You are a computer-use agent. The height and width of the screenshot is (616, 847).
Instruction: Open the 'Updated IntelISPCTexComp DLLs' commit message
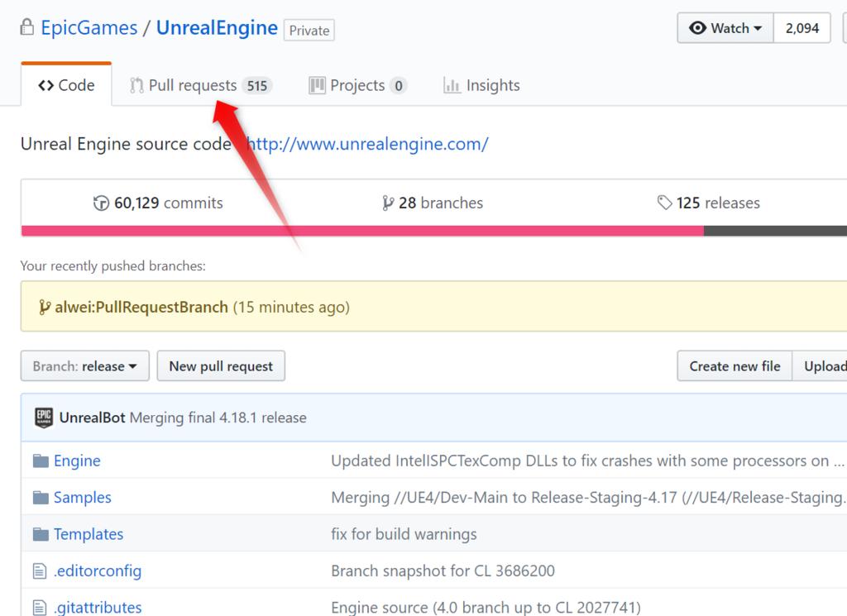(x=588, y=461)
